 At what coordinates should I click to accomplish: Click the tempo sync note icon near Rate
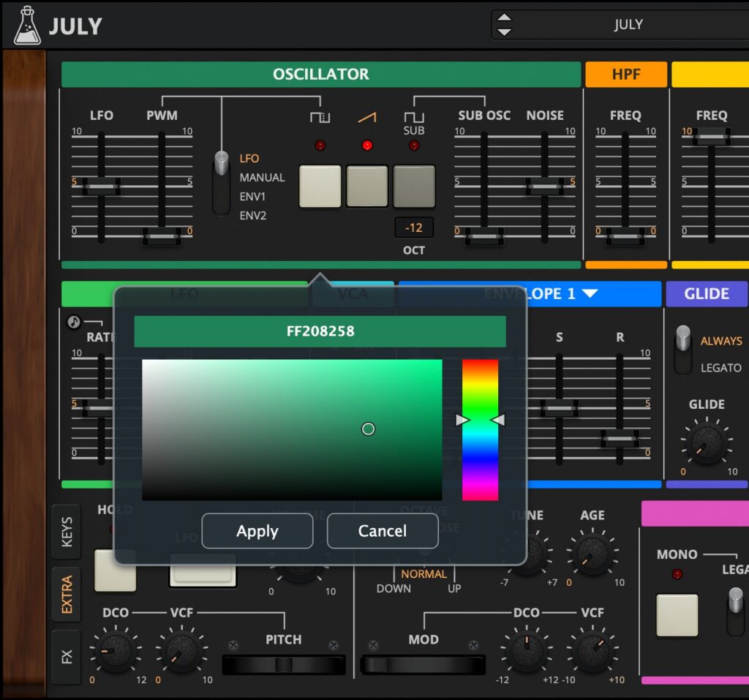point(73,322)
